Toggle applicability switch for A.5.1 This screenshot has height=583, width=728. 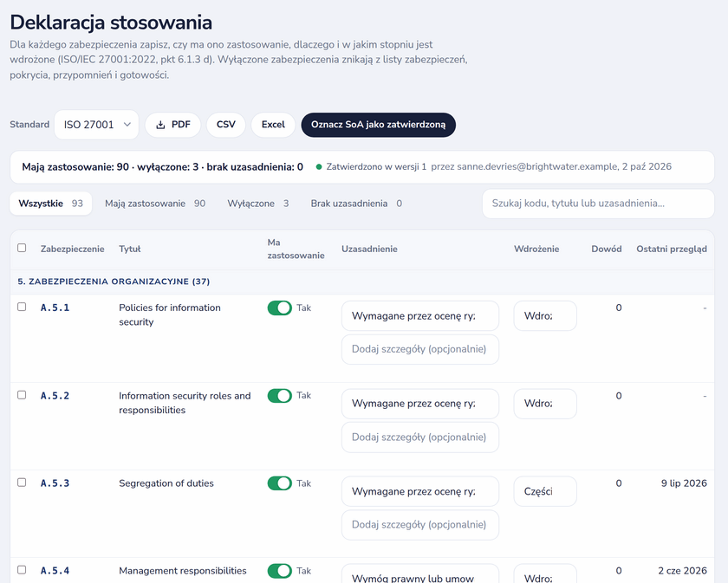pos(279,308)
